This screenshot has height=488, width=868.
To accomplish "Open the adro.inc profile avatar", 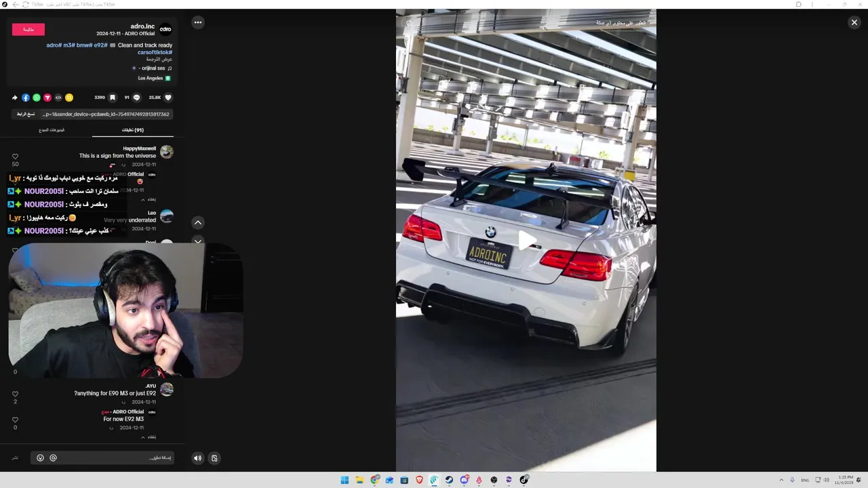I will (165, 29).
